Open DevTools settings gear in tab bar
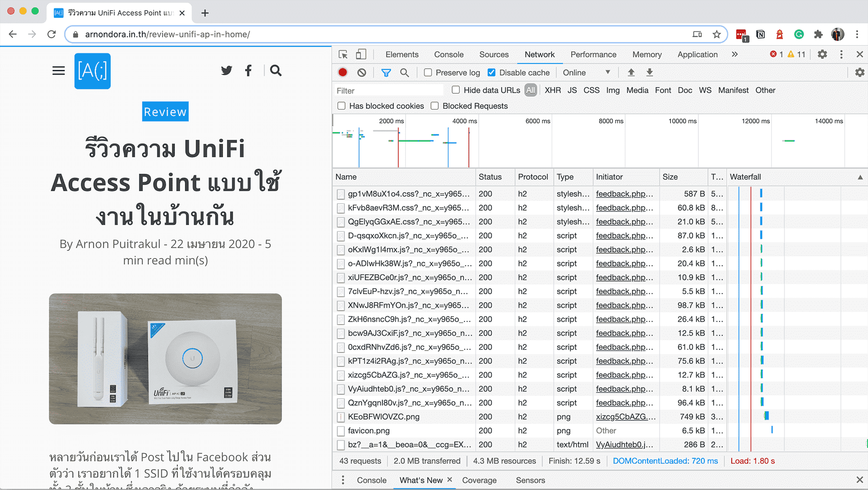This screenshot has width=868, height=490. coord(822,54)
